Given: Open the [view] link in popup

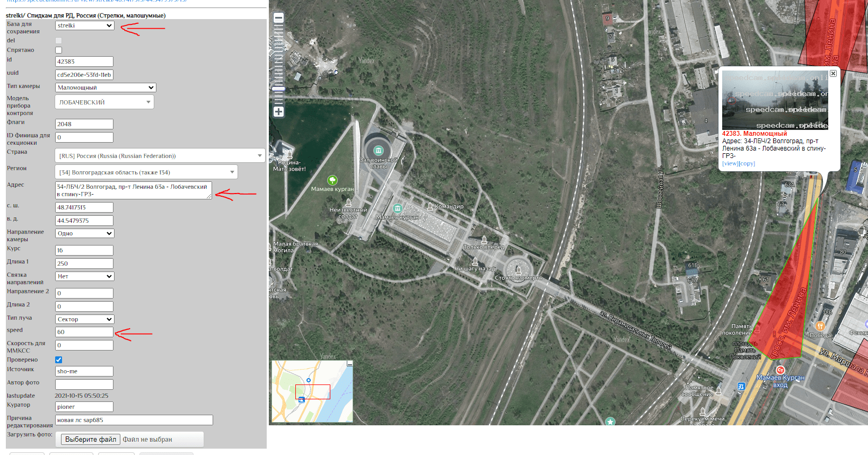Looking at the screenshot, I should click(x=730, y=163).
